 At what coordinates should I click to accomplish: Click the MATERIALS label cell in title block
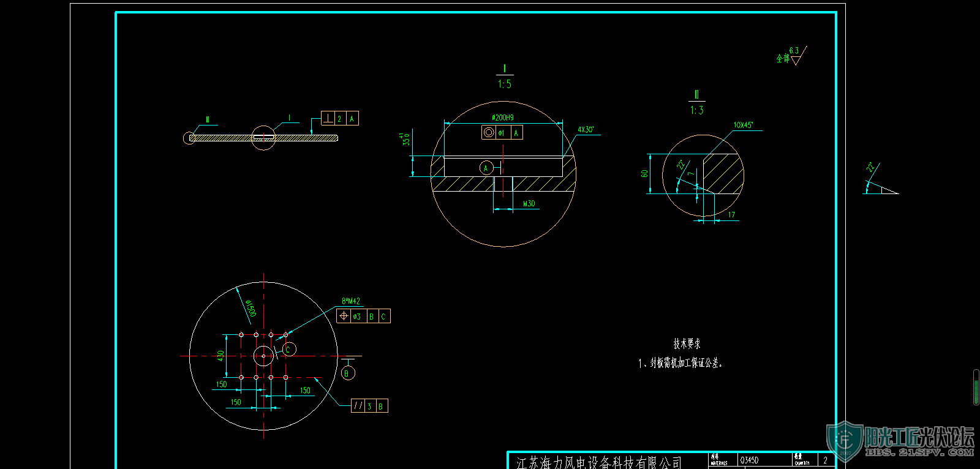coord(723,460)
